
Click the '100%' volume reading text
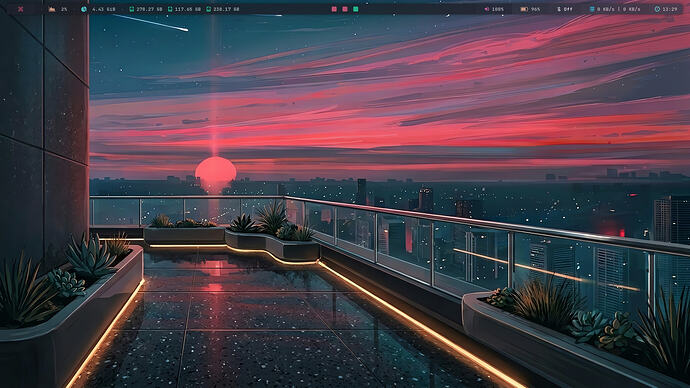tap(498, 9)
